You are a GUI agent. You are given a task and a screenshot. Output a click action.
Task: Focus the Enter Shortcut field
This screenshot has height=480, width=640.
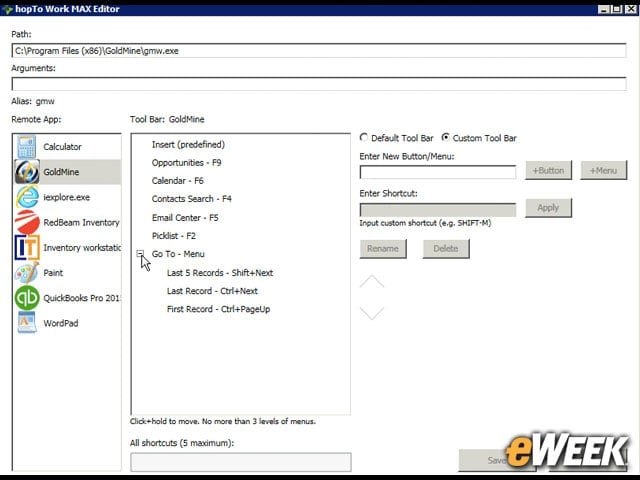[x=438, y=210]
